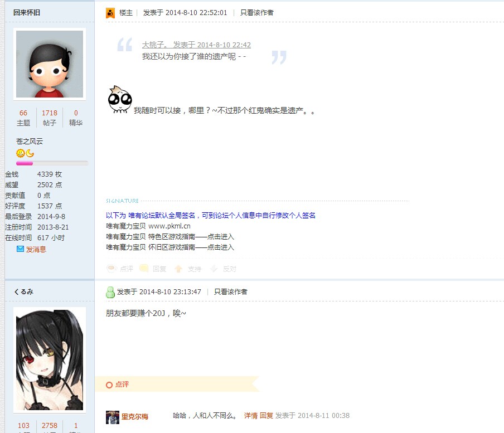This screenshot has height=433, width=504.
Task: Click the crescent moon rank badge
Action: coord(30,153)
